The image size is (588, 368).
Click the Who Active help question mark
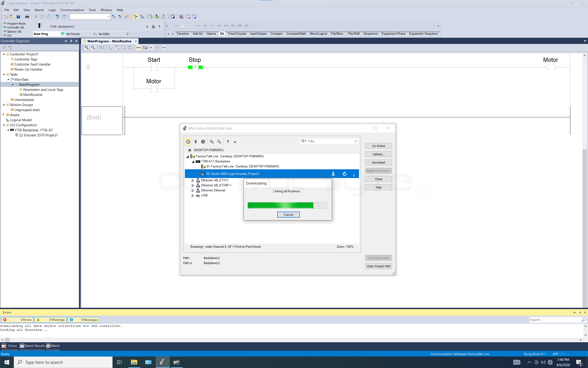click(228, 142)
